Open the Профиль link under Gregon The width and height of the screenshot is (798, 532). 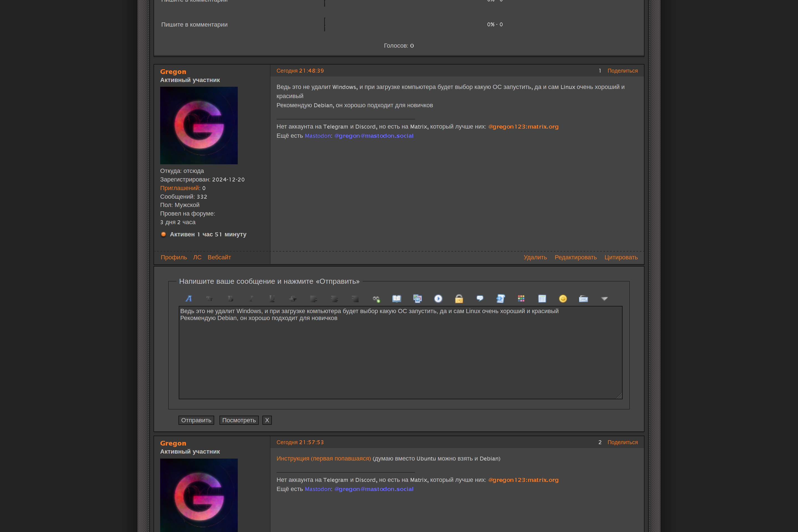point(174,257)
